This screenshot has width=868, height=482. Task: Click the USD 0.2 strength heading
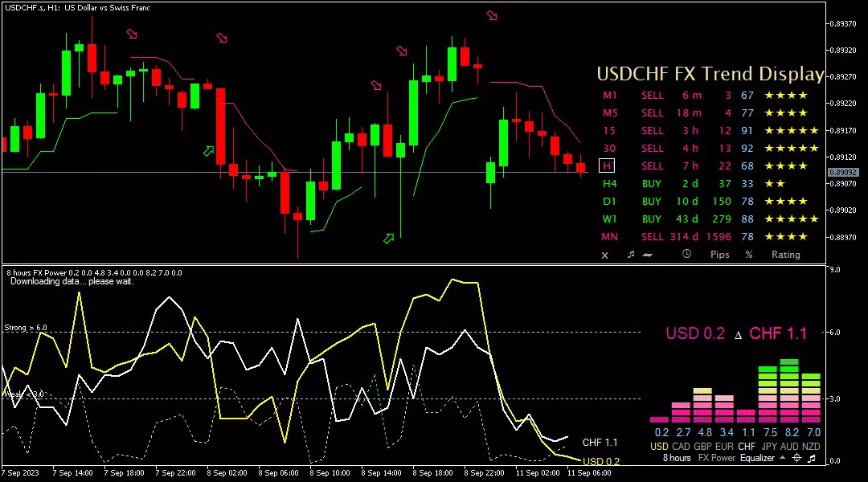click(695, 333)
